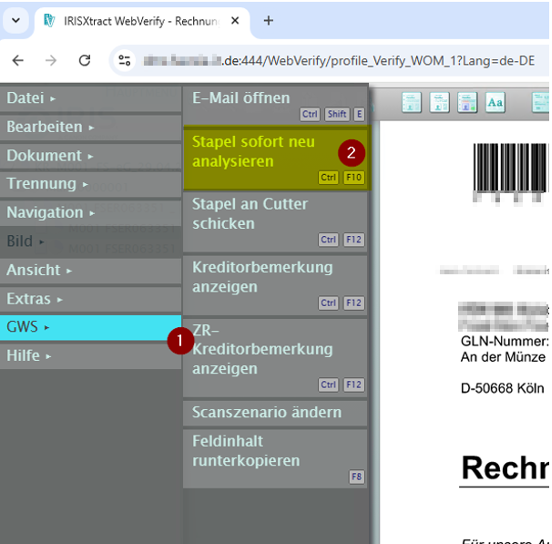Screen dimensions: 552x544
Task: Click the Aa text view toolbar icon
Action: pos(495,102)
